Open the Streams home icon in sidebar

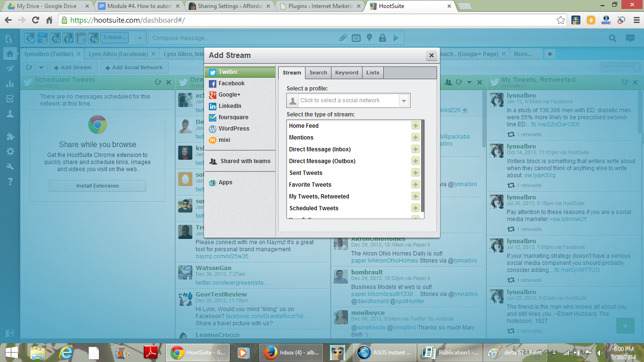pyautogui.click(x=10, y=54)
